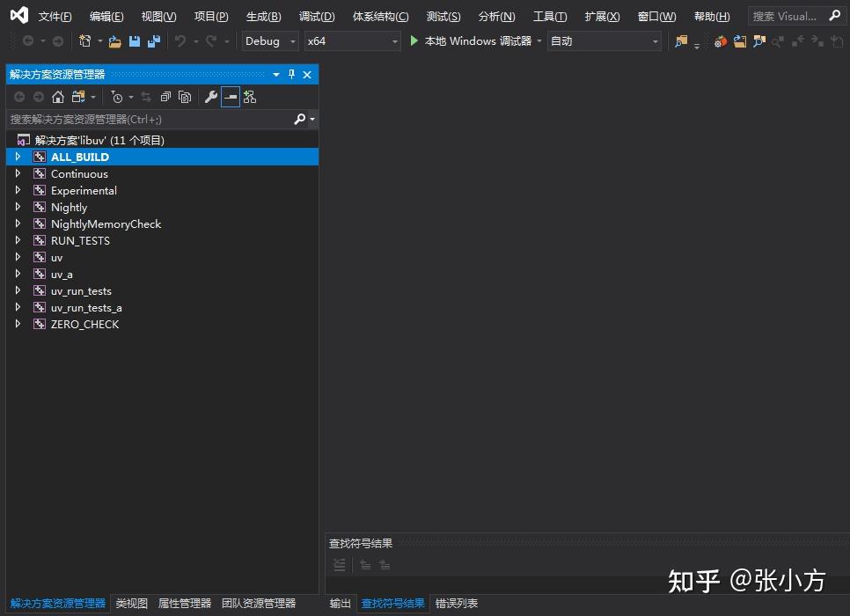The height and width of the screenshot is (616, 850).
Task: Toggle the auto-hide pin on Solution Explorer
Action: [x=291, y=74]
